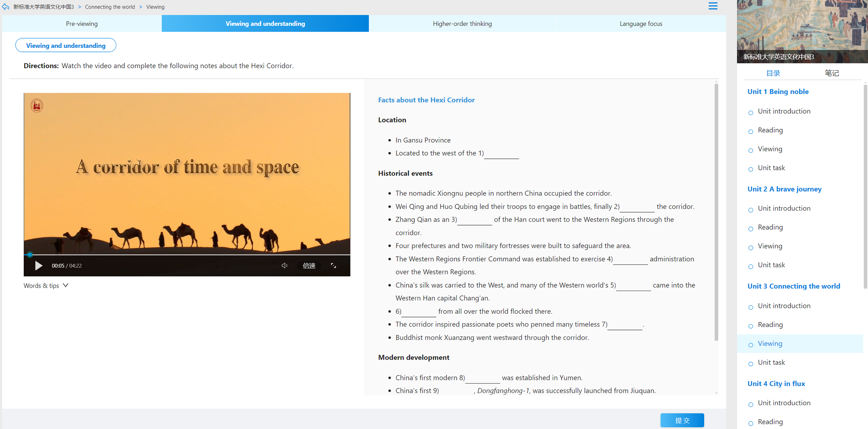Switch to Higher-order thinking tab
Screen dimensions: 868x429
pos(462,23)
